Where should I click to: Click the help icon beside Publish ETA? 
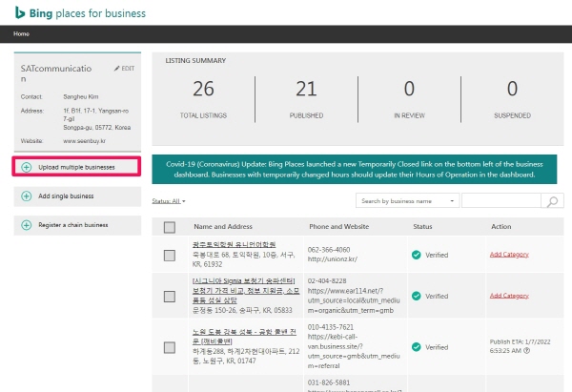coord(526,350)
